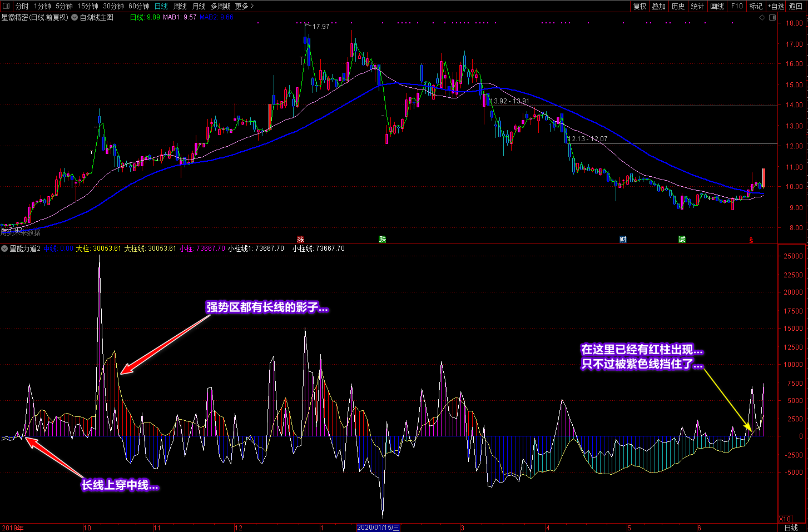The height and width of the screenshot is (532, 808).
Task: Open the 多周期 multi-period view
Action: pyautogui.click(x=220, y=6)
